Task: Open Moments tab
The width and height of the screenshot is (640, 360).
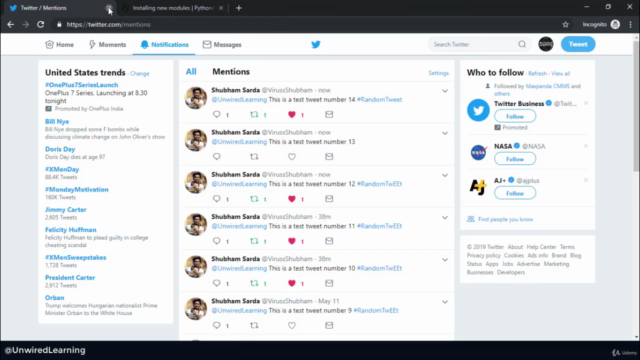Action: pyautogui.click(x=107, y=44)
